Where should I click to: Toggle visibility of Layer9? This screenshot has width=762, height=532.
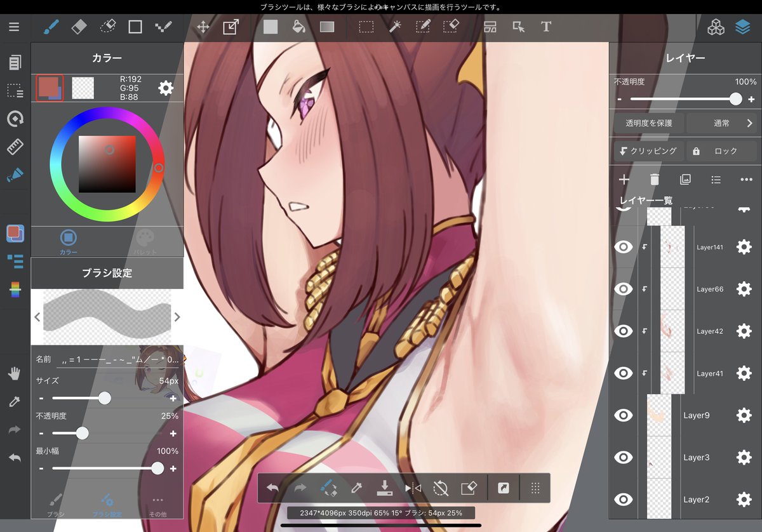(x=624, y=415)
